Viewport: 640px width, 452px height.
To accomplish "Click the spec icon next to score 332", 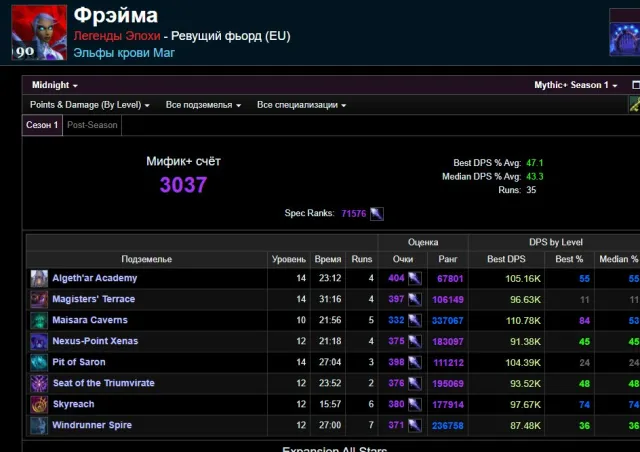I will [x=415, y=321].
